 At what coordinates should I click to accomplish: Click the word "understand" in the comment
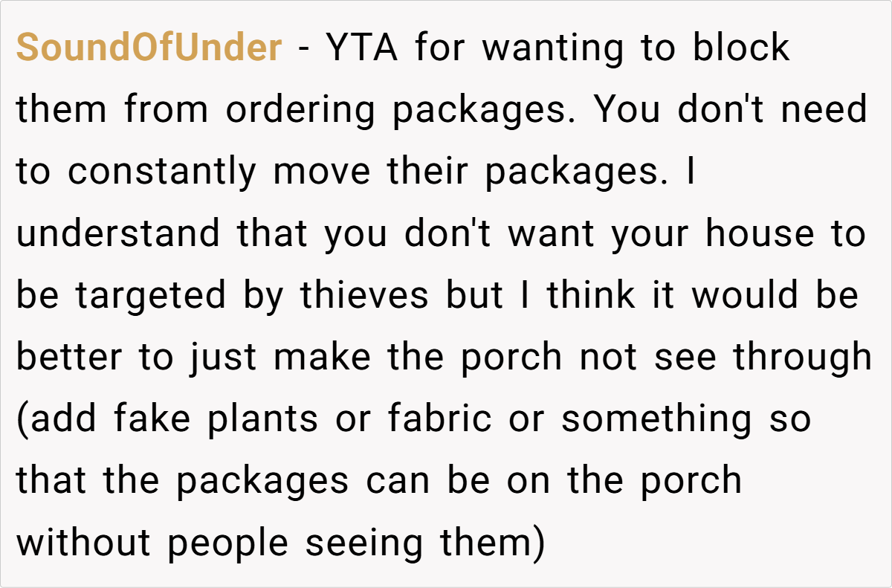pos(118,235)
